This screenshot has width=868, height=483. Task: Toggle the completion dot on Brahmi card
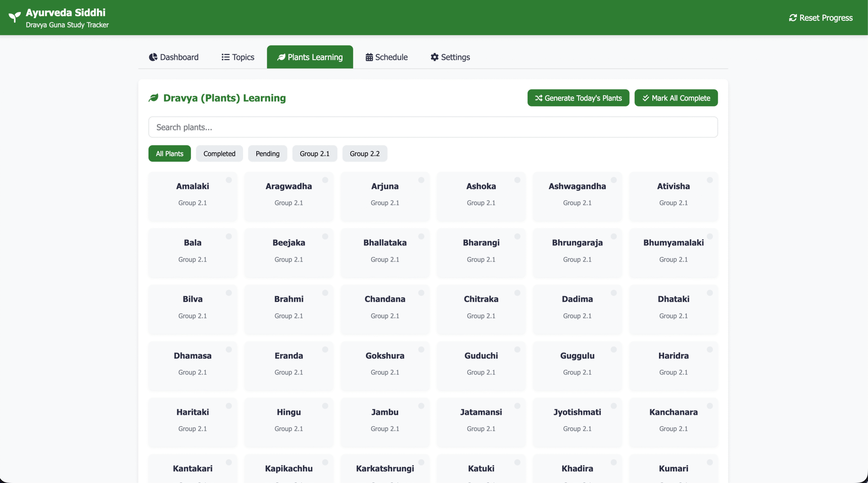click(325, 293)
